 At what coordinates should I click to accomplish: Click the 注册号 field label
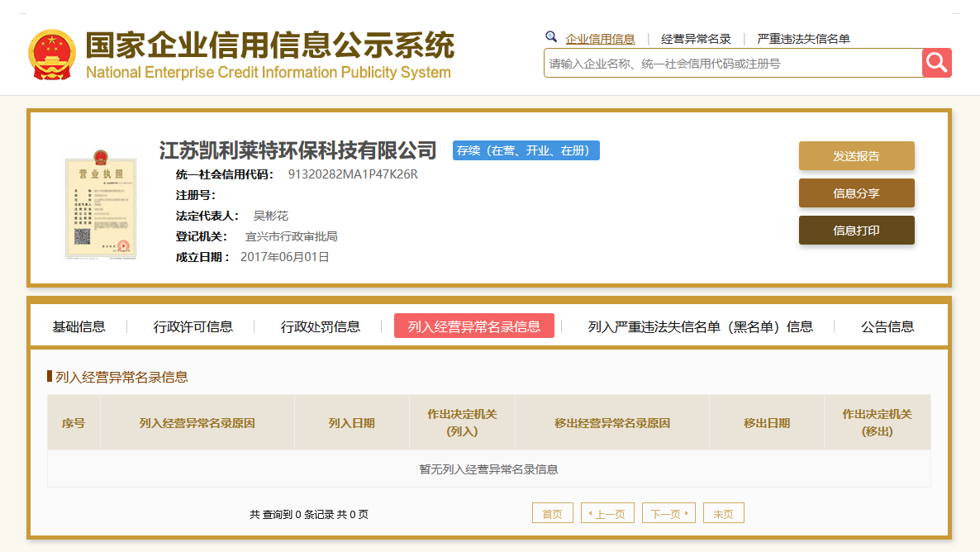pos(196,195)
